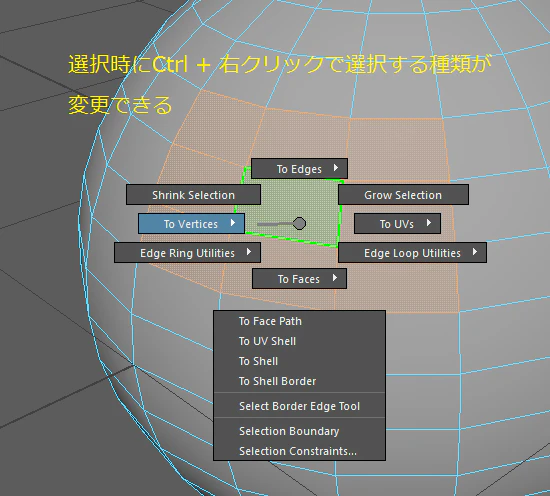The image size is (550, 496).
Task: Choose To Edges in the marking menu
Action: point(299,169)
